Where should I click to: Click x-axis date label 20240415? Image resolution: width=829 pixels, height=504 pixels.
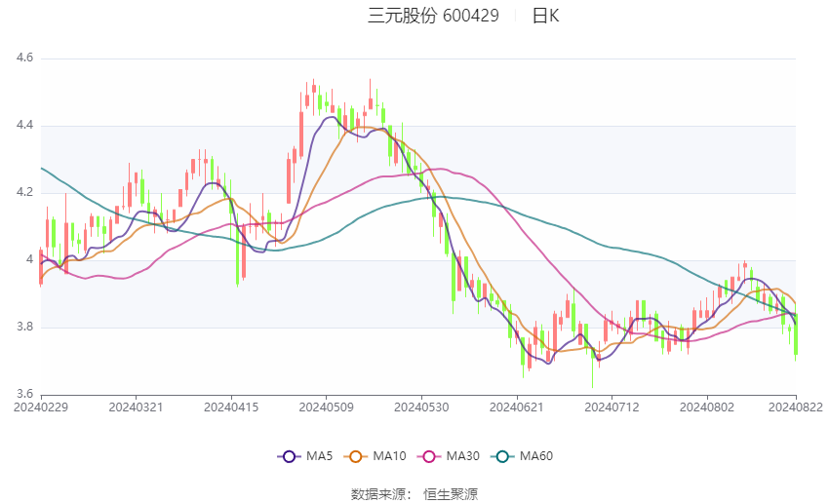coord(231,407)
